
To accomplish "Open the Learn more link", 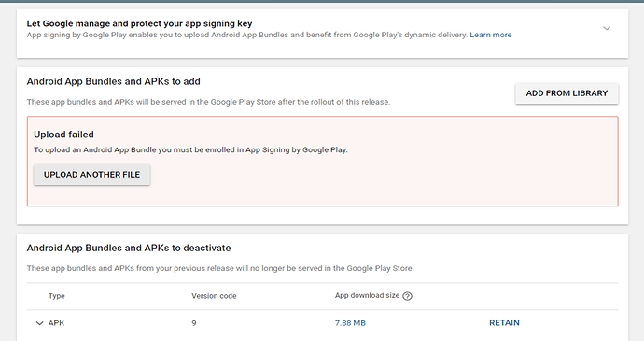I will 490,35.
